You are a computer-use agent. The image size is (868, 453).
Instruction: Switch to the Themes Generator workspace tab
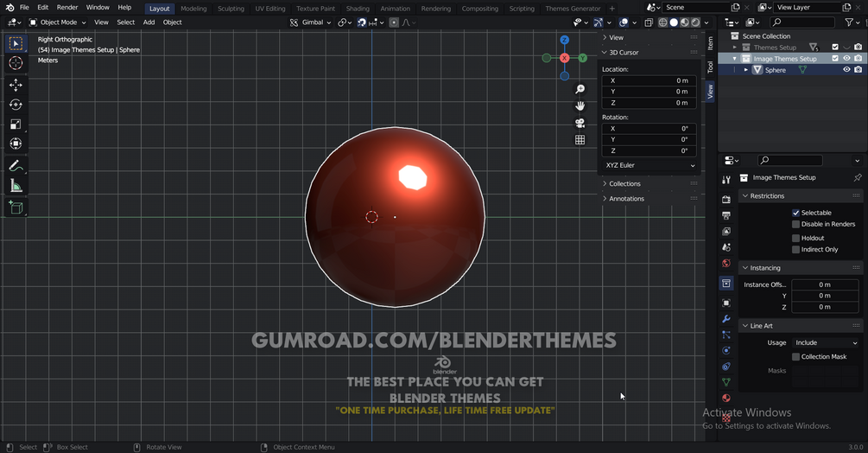point(573,9)
